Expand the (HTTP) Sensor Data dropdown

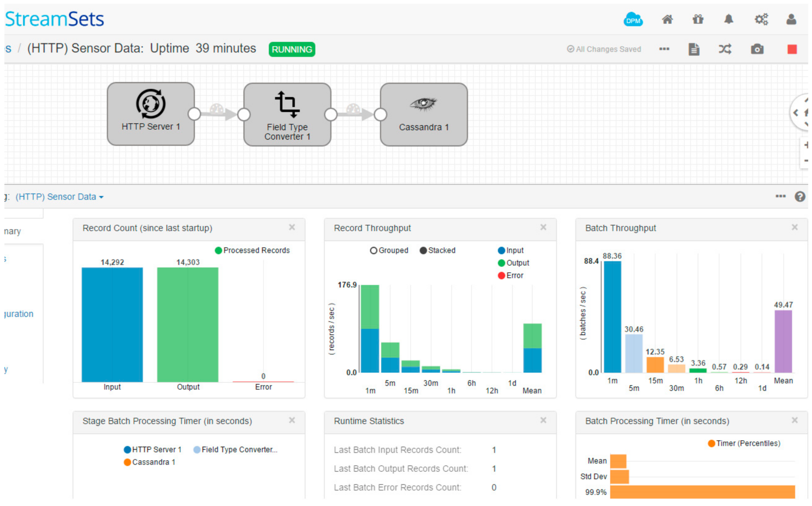[59, 197]
